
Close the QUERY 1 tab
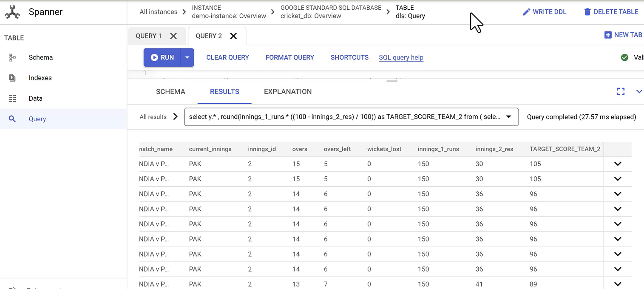coord(173,36)
